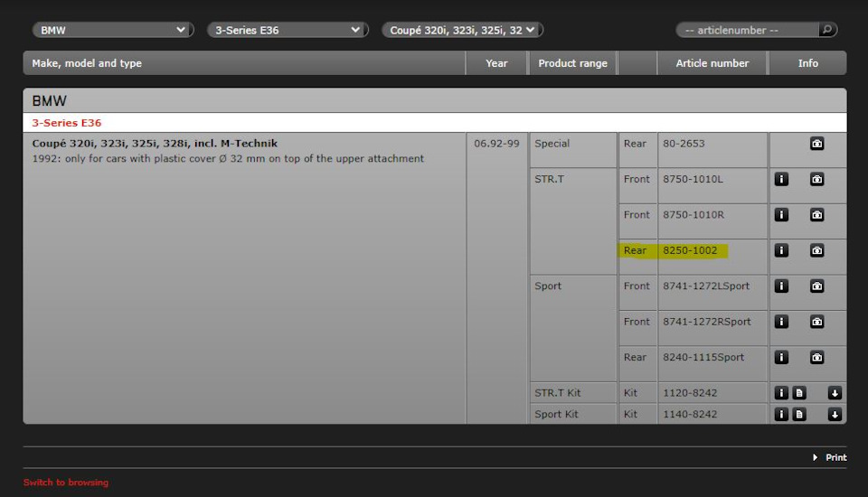The width and height of the screenshot is (868, 497).
Task: Click the article number search magnifier
Action: pos(827,30)
